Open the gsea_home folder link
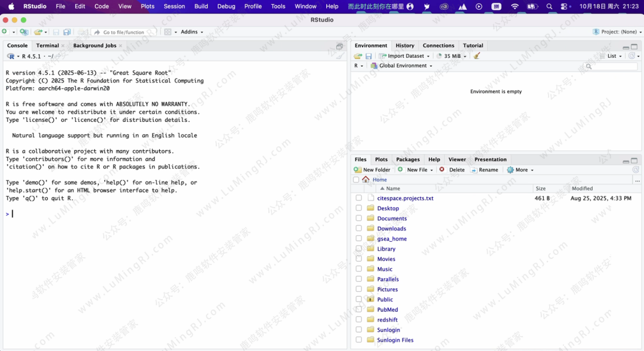The image size is (644, 351). pyautogui.click(x=392, y=239)
